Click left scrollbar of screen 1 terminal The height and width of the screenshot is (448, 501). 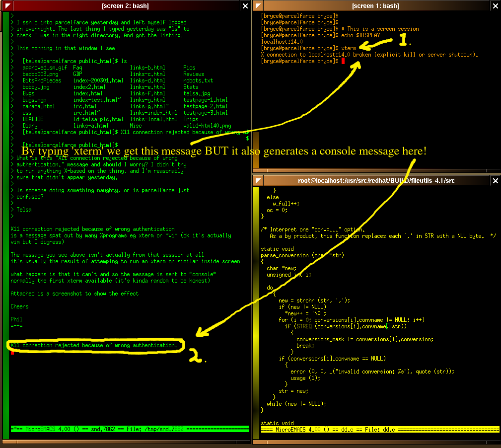pos(256,89)
